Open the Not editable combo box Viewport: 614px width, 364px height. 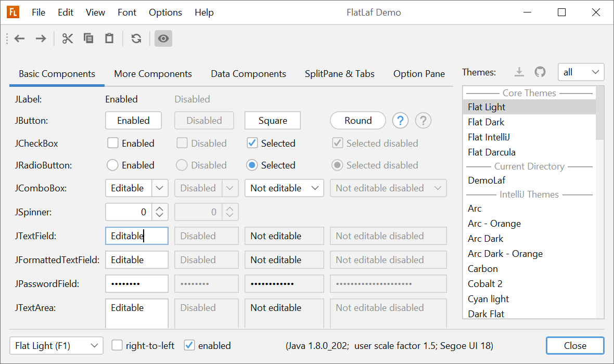284,188
